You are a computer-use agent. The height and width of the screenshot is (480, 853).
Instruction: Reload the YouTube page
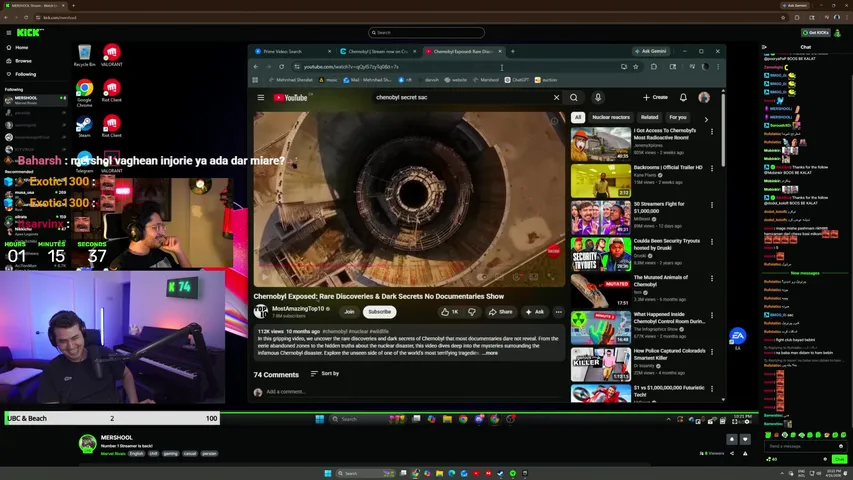(281, 66)
